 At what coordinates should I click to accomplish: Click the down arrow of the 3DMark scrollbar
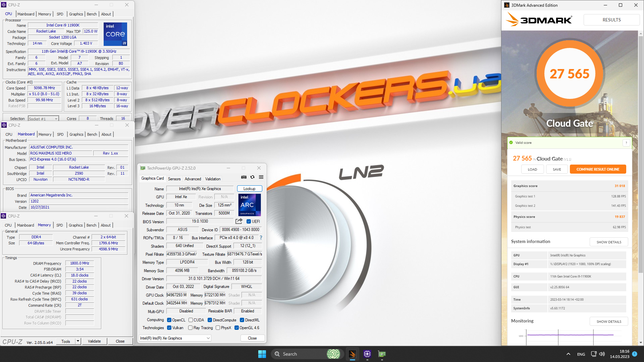click(x=641, y=343)
